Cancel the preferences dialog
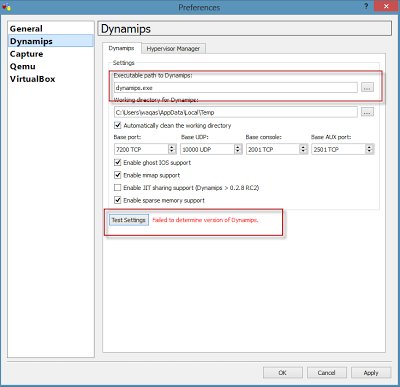 (x=327, y=373)
